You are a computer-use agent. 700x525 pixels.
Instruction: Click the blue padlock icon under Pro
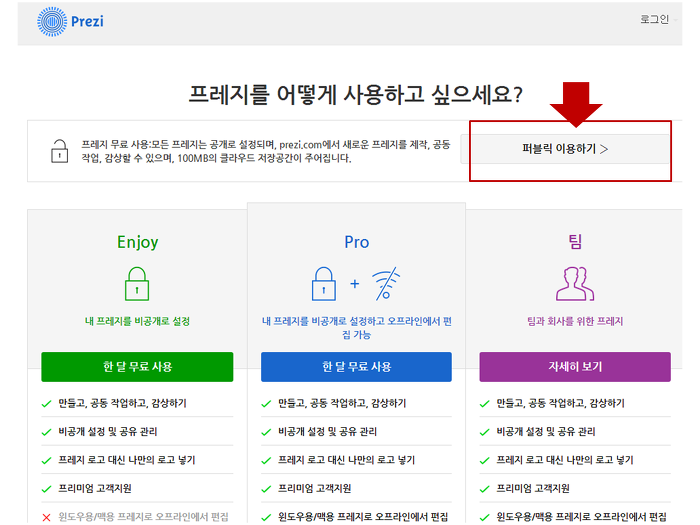point(324,283)
